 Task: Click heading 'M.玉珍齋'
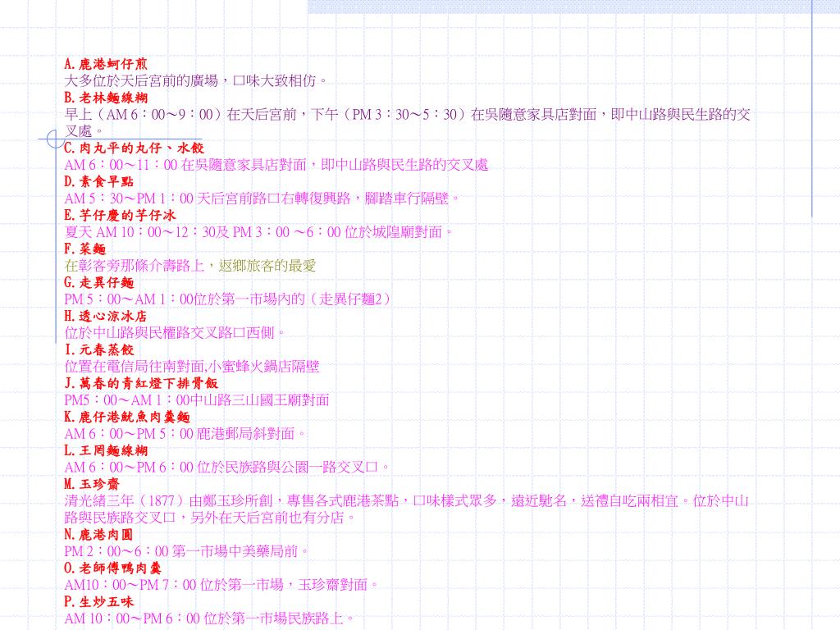tap(92, 484)
